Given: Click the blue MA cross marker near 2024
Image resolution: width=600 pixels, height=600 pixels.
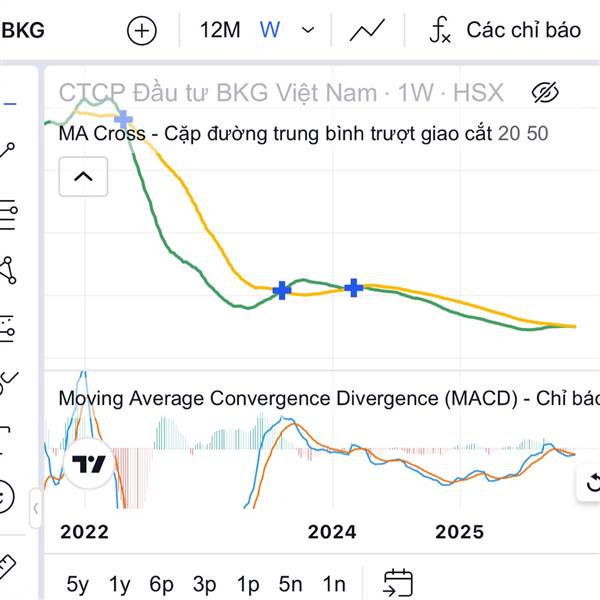Looking at the screenshot, I should pyautogui.click(x=354, y=288).
